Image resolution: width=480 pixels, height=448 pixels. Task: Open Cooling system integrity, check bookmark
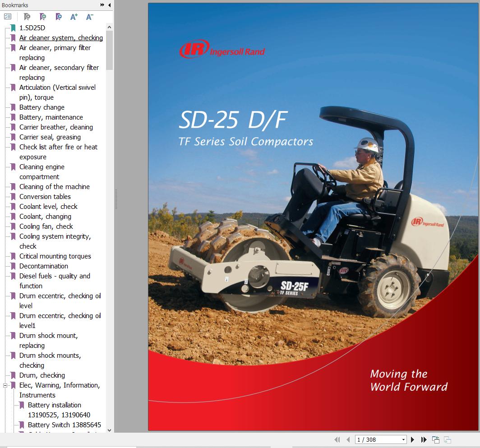pos(55,241)
